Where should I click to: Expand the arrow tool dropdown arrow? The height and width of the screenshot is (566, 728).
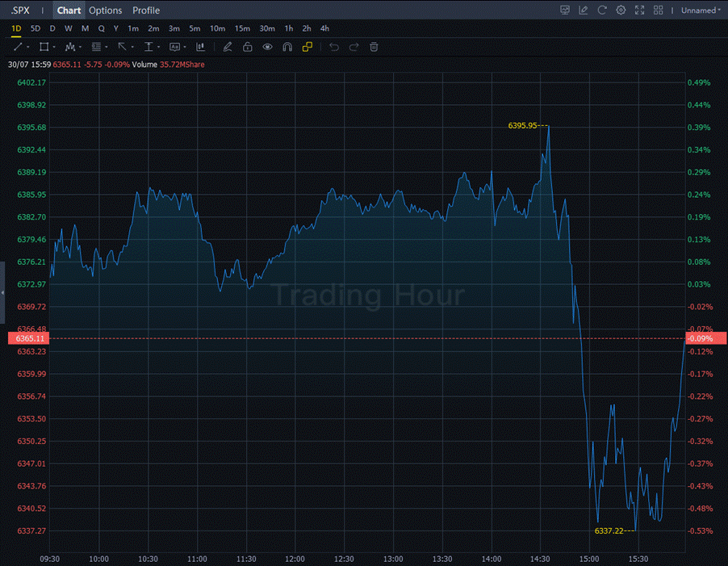point(132,48)
